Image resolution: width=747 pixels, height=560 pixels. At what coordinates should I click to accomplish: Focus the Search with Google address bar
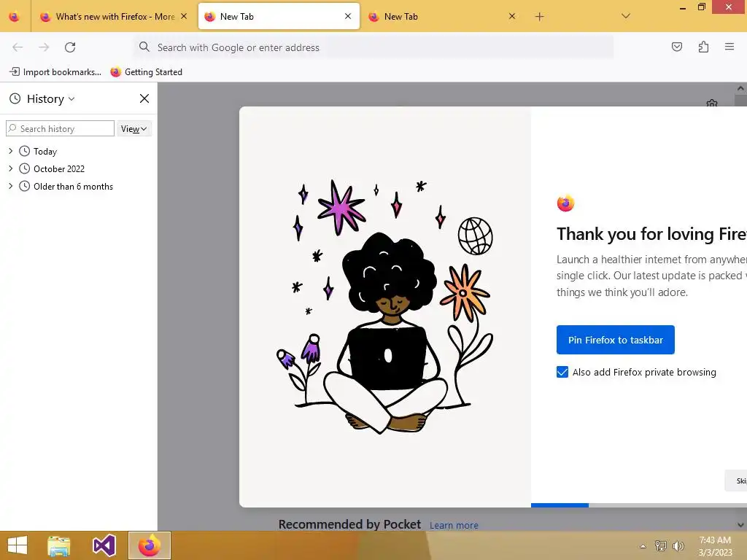tap(373, 47)
